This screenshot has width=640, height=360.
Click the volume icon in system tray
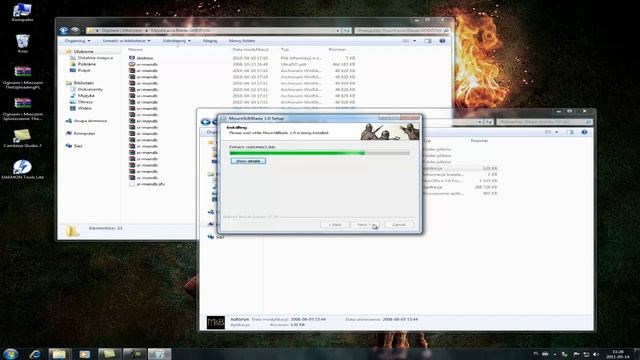pyautogui.click(x=596, y=354)
